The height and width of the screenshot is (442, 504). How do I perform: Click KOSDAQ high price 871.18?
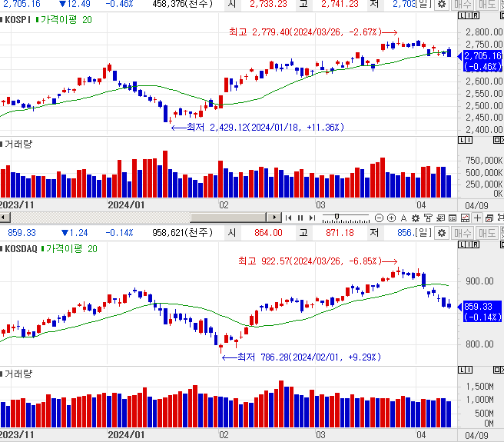pyautogui.click(x=340, y=232)
